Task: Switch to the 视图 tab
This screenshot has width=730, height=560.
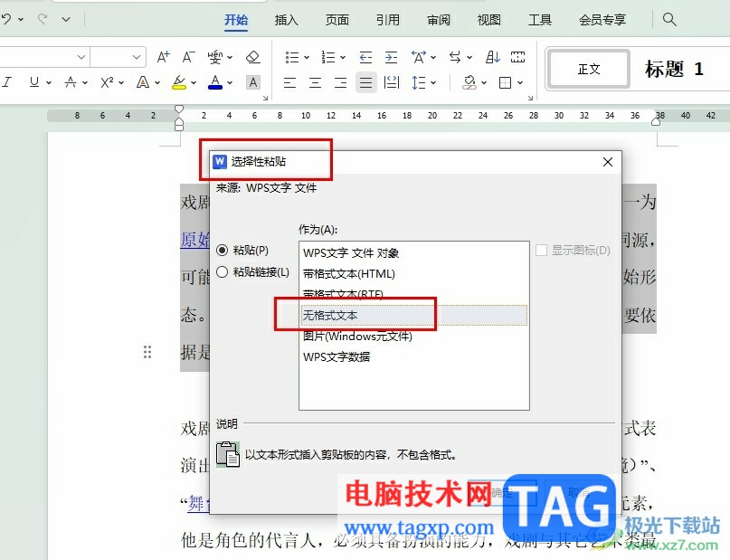Action: (489, 20)
